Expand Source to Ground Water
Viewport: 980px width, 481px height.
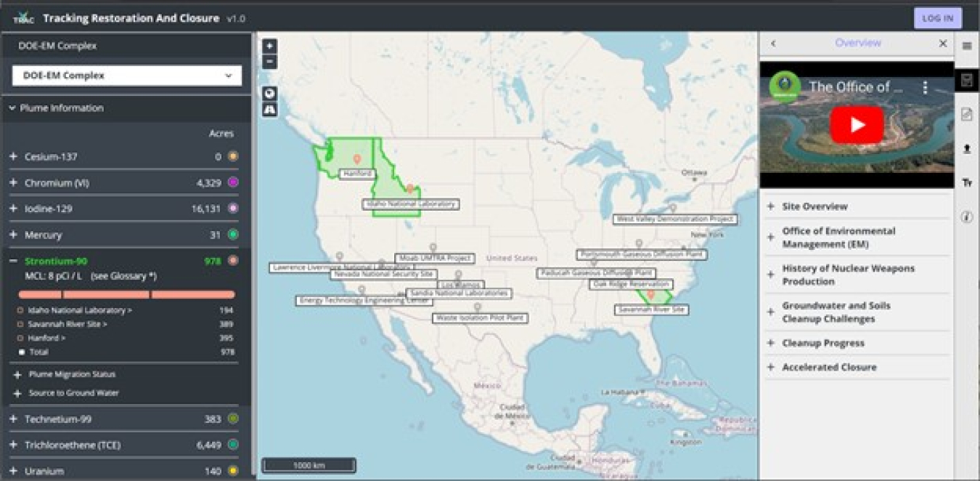pyautogui.click(x=17, y=393)
